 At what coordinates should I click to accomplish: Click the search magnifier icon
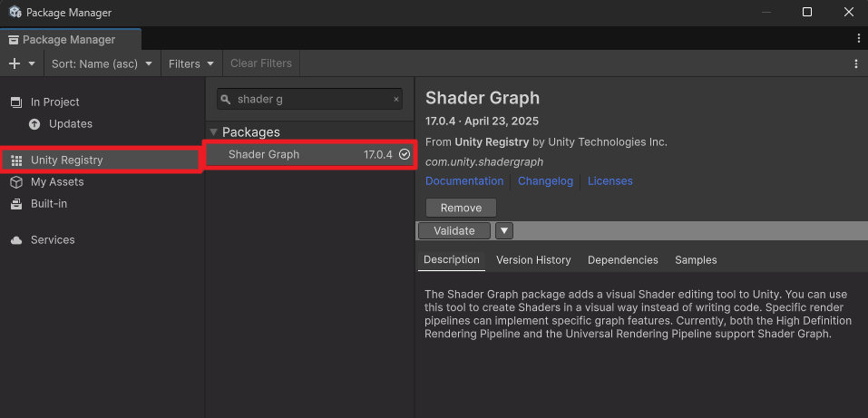point(225,100)
